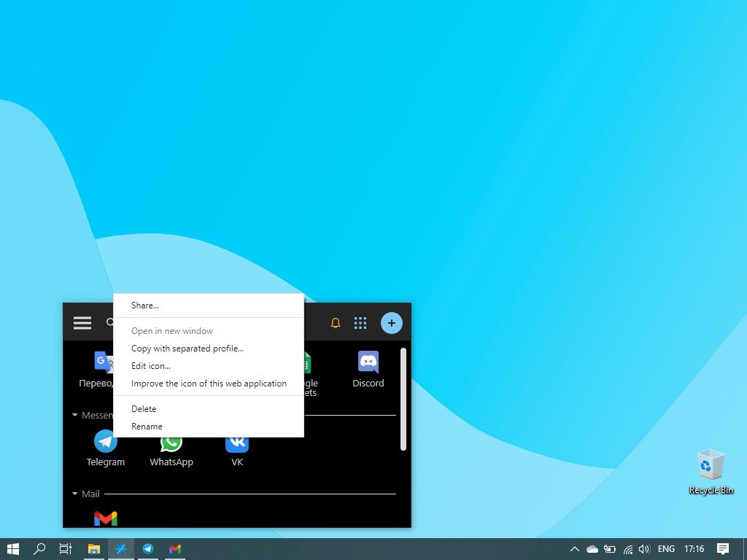Choose Copy with separated profile...
Screen dimensions: 747x560
pos(187,349)
